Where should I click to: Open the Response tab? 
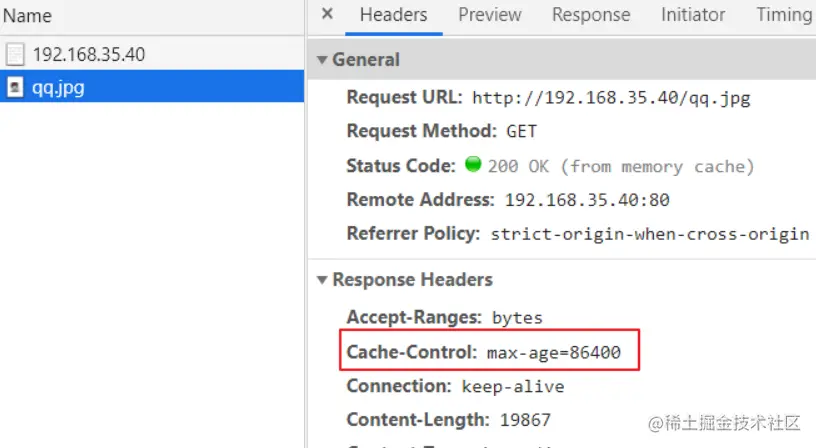[x=591, y=15]
